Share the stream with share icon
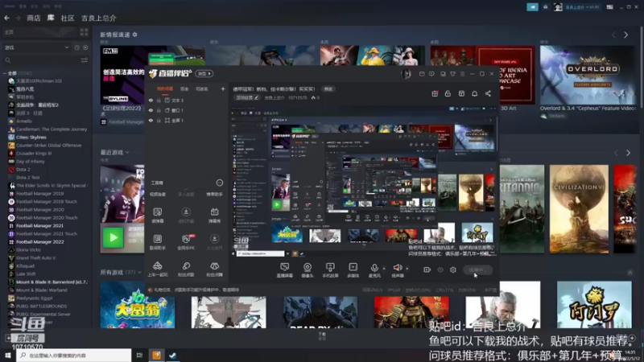Image resolution: width=644 pixels, height=362 pixels. tap(488, 93)
